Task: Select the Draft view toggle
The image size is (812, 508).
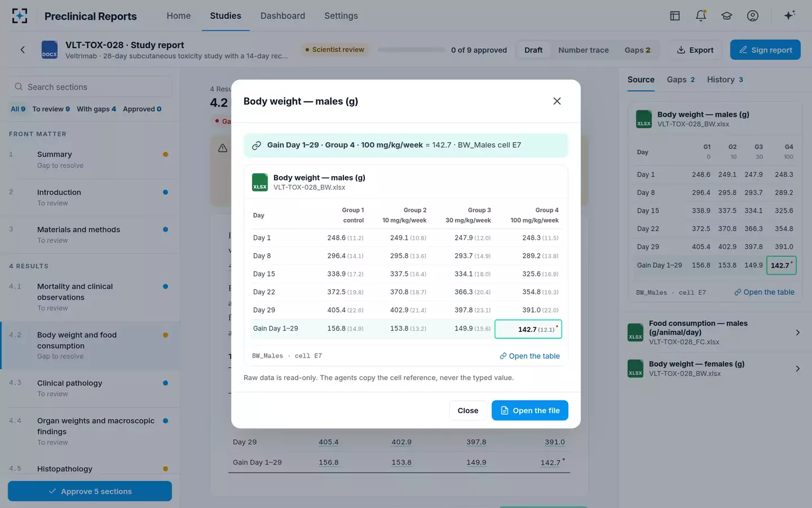Action: [533, 50]
